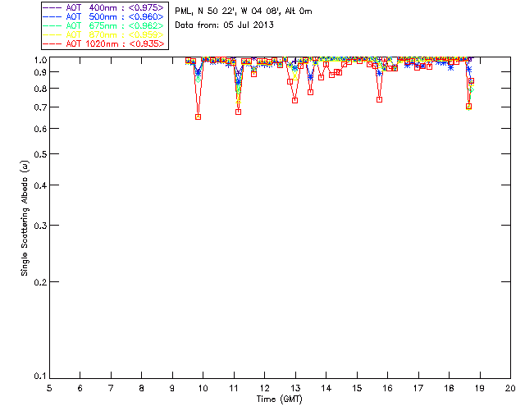Click the AOT 870nm legend entry
525x420 pixels.
[x=104, y=34]
